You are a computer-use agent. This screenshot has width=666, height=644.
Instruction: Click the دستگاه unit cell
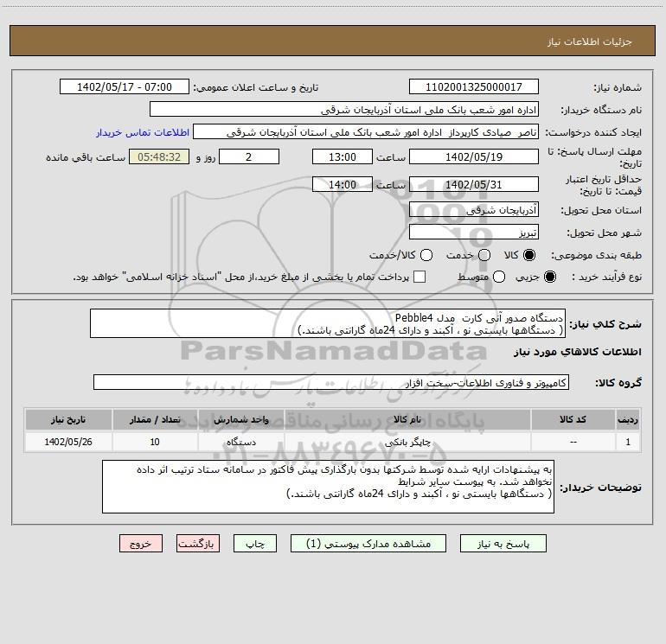[x=240, y=442]
